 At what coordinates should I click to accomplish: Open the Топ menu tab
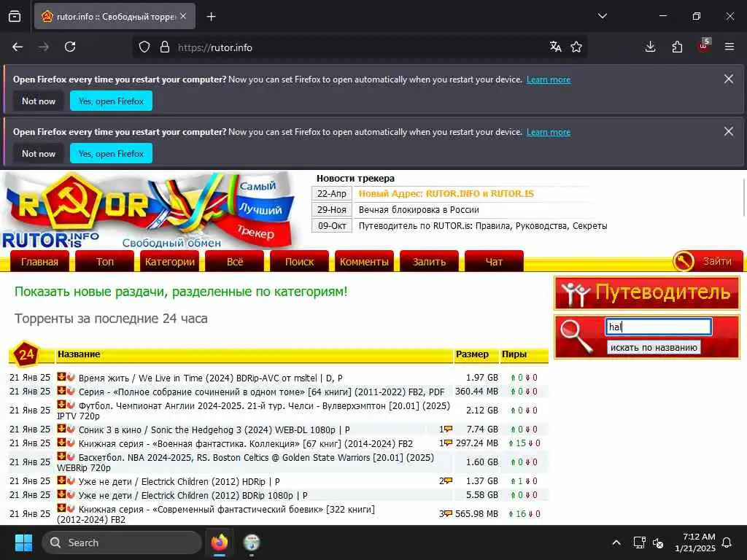tap(105, 262)
